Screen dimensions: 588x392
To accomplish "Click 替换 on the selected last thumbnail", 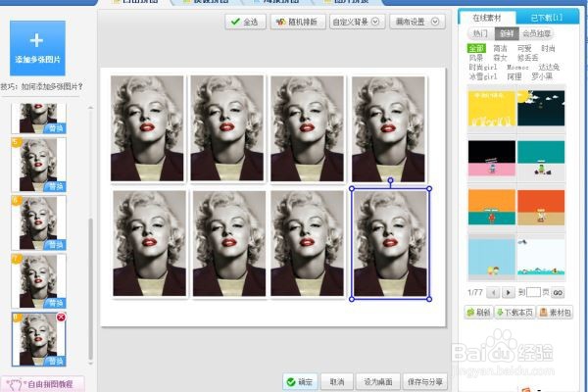I will pyautogui.click(x=56, y=361).
